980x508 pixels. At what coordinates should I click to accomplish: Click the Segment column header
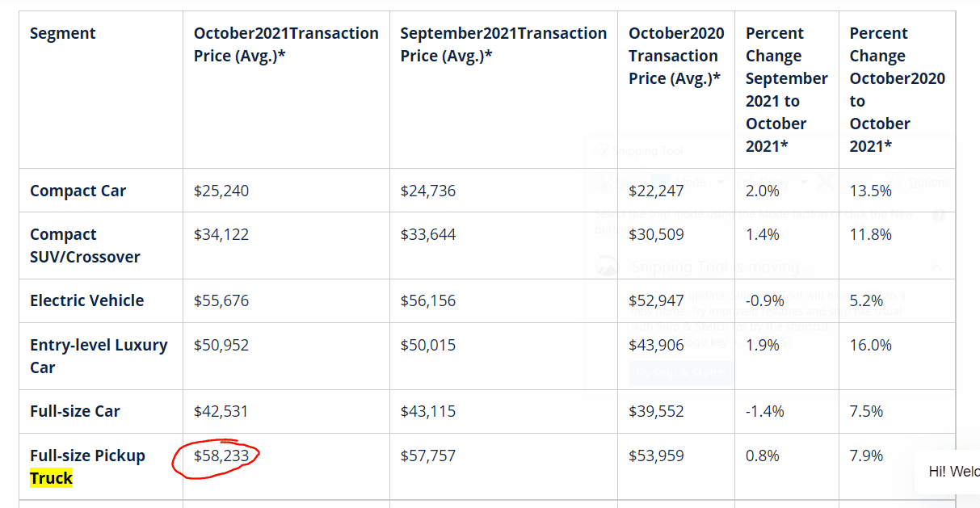[x=63, y=33]
